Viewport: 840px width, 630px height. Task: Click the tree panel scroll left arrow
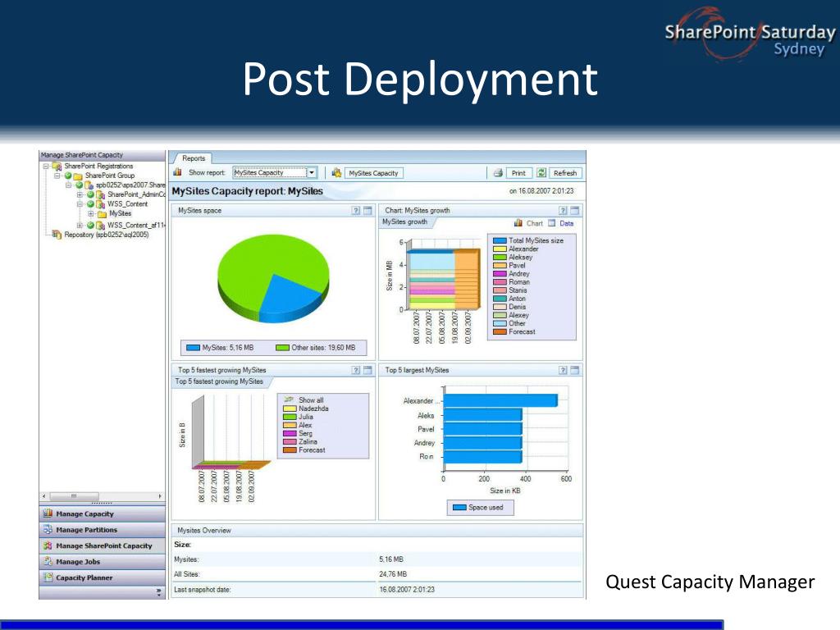(44, 496)
